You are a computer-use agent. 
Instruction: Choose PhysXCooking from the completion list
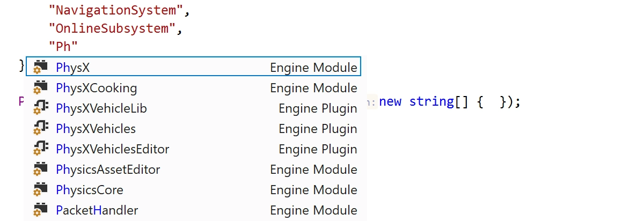pyautogui.click(x=193, y=87)
